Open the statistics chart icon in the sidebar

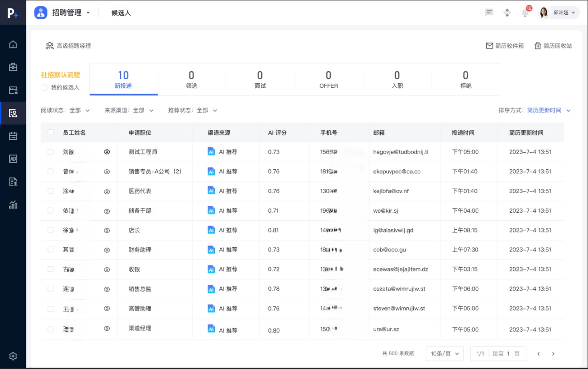pyautogui.click(x=13, y=205)
